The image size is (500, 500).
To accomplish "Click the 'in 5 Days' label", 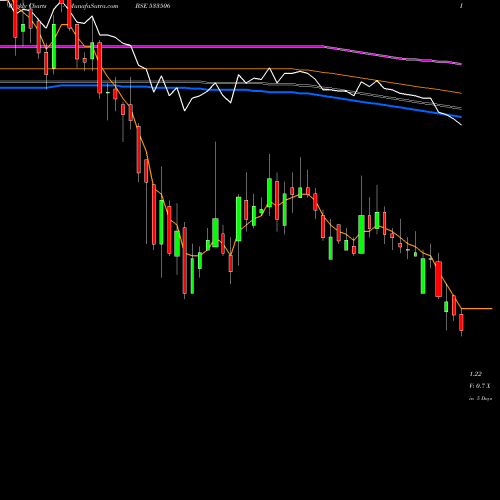I will (480, 398).
